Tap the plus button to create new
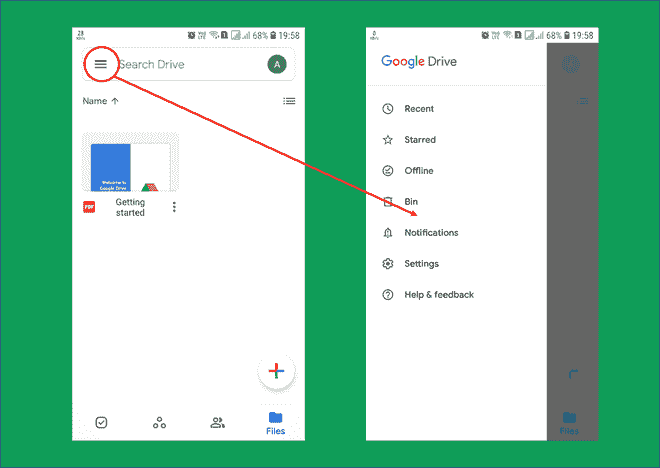 click(x=277, y=371)
